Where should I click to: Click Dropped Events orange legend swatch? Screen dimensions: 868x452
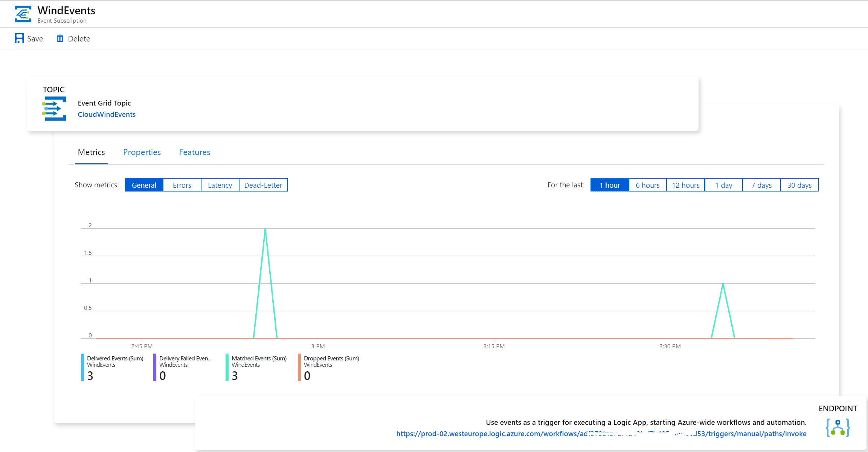tap(299, 367)
